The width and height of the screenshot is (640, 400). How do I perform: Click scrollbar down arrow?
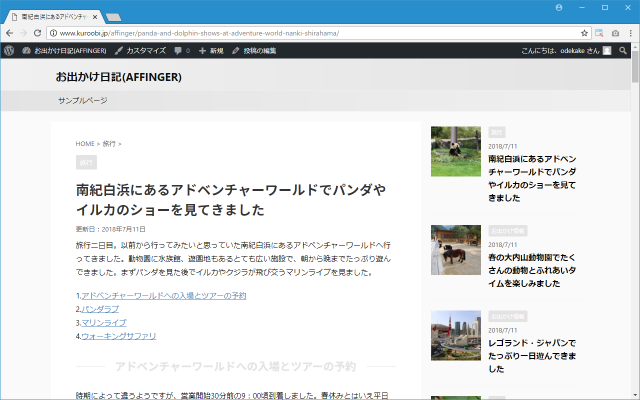point(635,396)
